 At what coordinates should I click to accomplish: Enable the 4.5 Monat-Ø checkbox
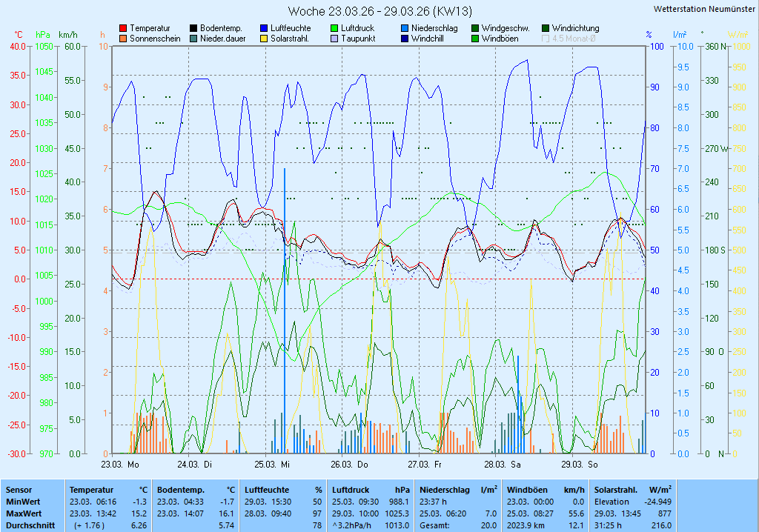tap(546, 39)
